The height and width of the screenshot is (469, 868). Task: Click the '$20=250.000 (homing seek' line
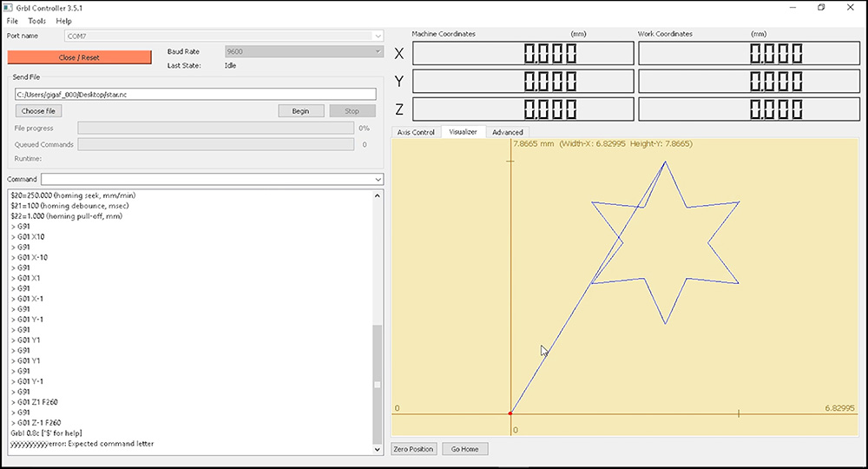coord(73,195)
